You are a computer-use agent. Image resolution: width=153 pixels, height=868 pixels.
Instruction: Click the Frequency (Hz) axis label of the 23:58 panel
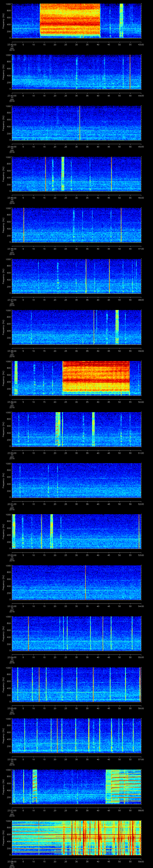point(3,837)
